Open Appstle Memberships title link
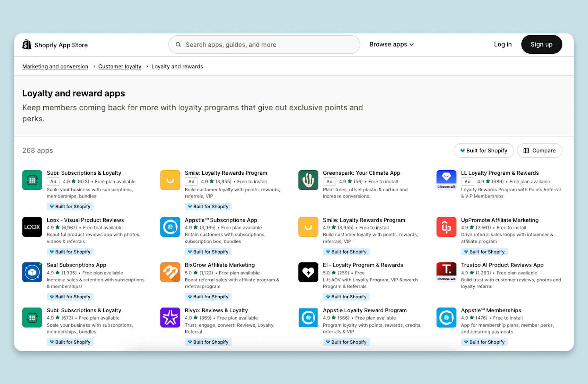 [x=491, y=310]
